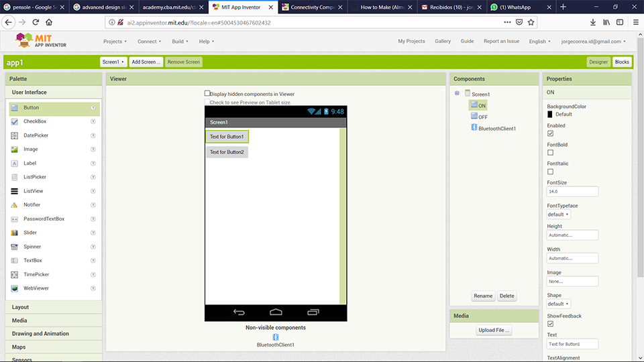Choose the Image component icon
The image size is (644, 362).
point(14,149)
